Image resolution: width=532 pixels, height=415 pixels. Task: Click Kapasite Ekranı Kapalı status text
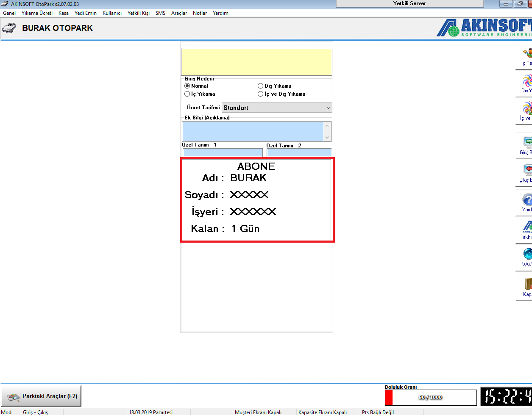click(323, 412)
